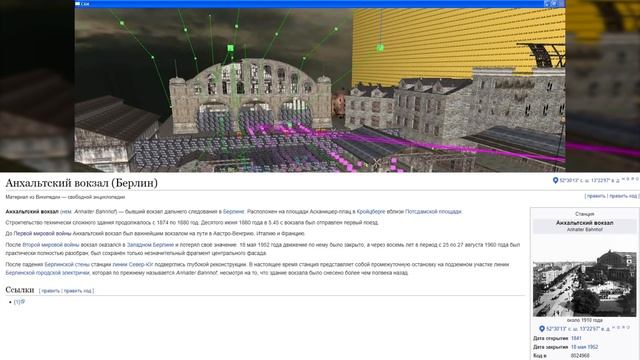This screenshot has height=360, width=640.
Task: Follow the 'Первой мировой войны' link
Action: [42, 233]
